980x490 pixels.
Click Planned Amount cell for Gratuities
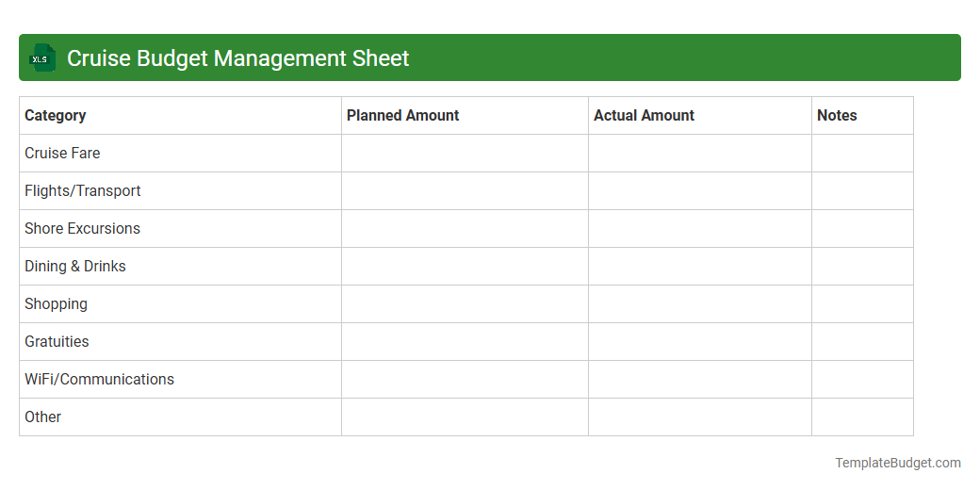[465, 342]
